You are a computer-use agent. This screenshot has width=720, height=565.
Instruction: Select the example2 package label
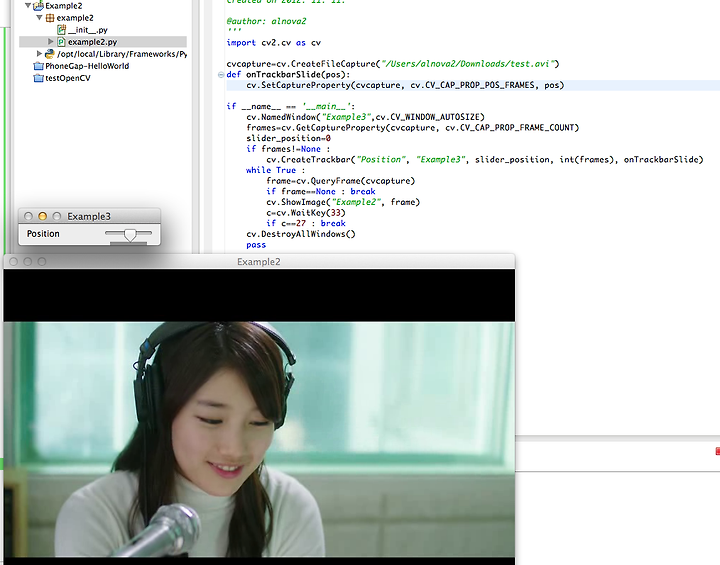[75, 18]
